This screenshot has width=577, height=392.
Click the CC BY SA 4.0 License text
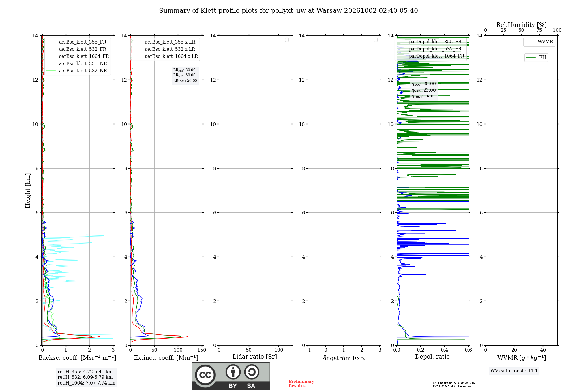(x=452, y=386)
